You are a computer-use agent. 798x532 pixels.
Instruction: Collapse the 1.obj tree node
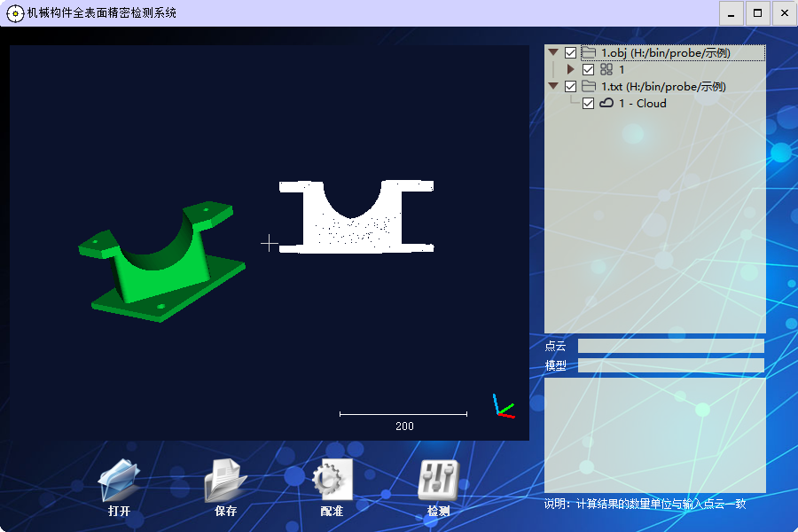point(555,52)
